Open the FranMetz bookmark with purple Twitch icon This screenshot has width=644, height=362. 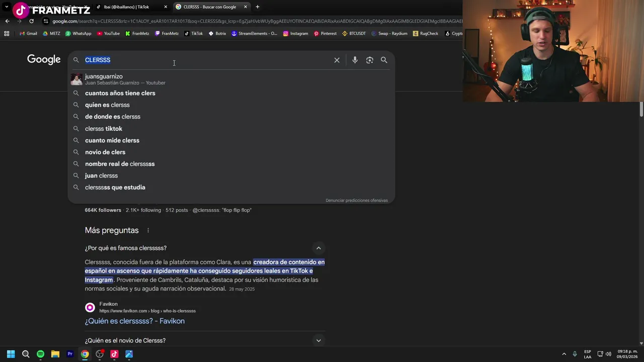[x=167, y=34]
